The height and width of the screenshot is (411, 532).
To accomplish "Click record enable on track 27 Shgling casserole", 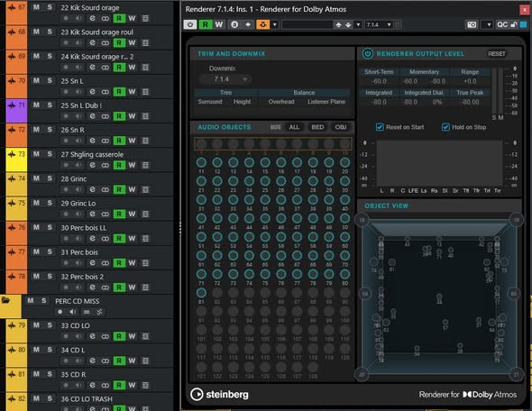I will click(x=66, y=165).
